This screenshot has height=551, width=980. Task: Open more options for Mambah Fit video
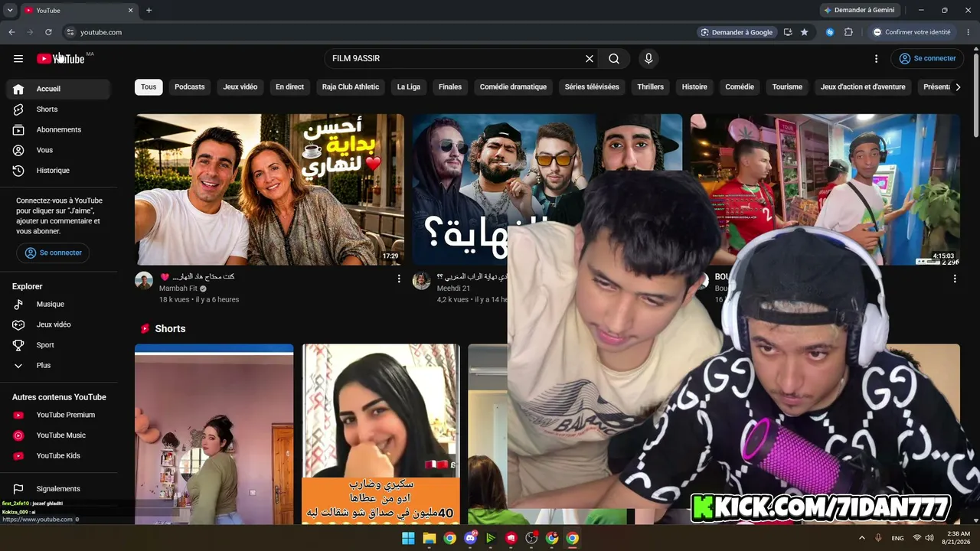tap(399, 279)
